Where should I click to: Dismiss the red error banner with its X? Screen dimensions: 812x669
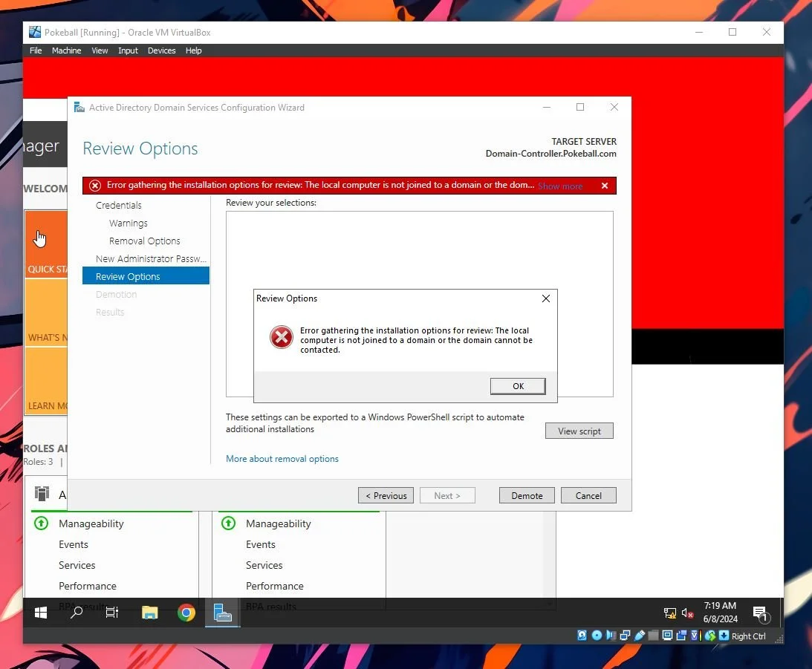pos(604,186)
